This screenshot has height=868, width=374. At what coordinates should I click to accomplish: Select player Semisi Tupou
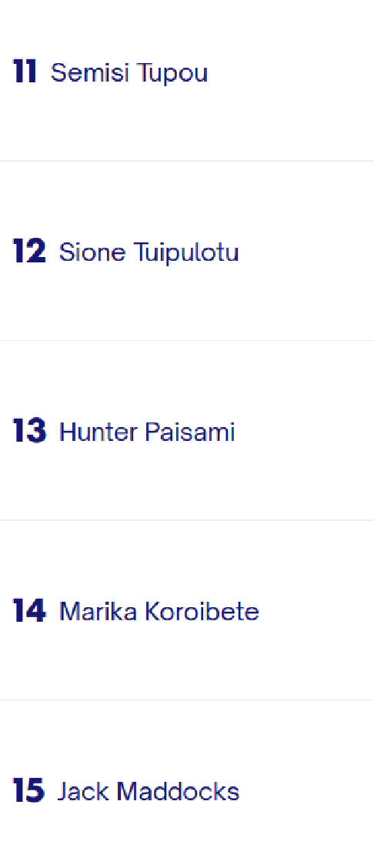click(129, 73)
